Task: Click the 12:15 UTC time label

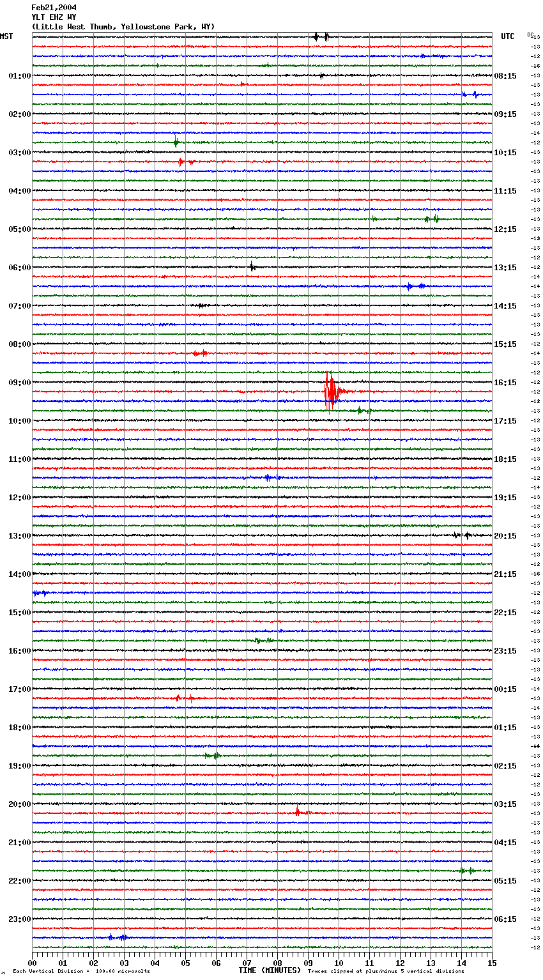Action: (x=505, y=229)
